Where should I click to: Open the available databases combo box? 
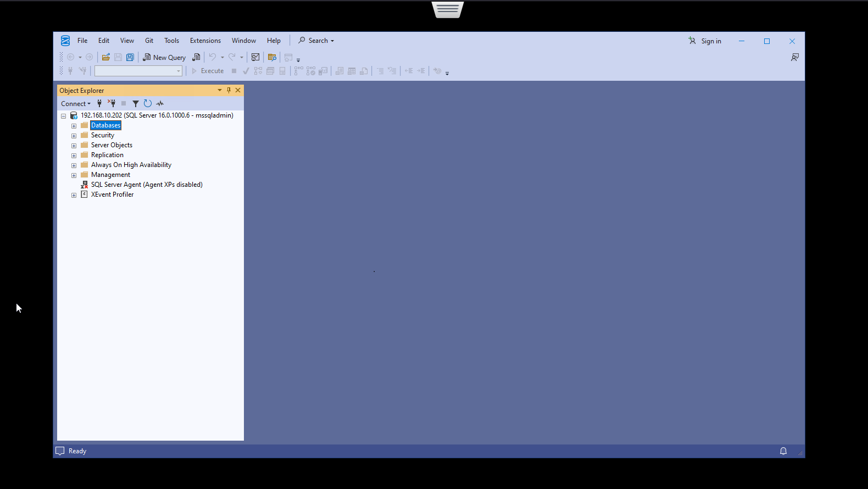pyautogui.click(x=138, y=71)
